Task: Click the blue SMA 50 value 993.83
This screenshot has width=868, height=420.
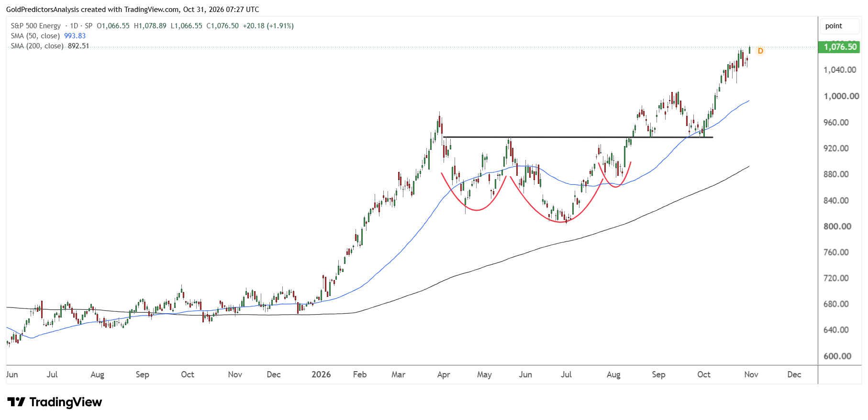Action: [x=75, y=36]
